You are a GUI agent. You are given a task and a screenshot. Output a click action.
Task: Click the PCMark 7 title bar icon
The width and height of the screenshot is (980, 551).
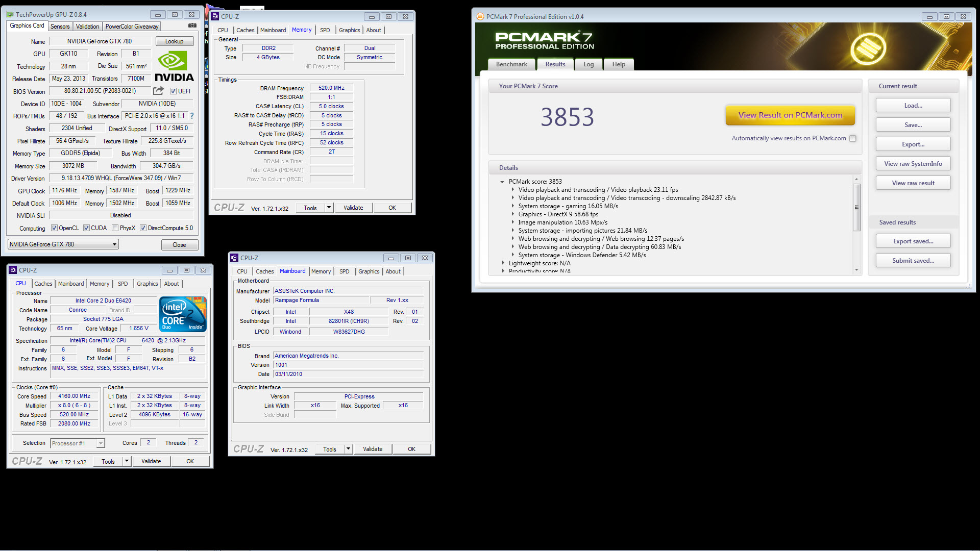tap(480, 17)
